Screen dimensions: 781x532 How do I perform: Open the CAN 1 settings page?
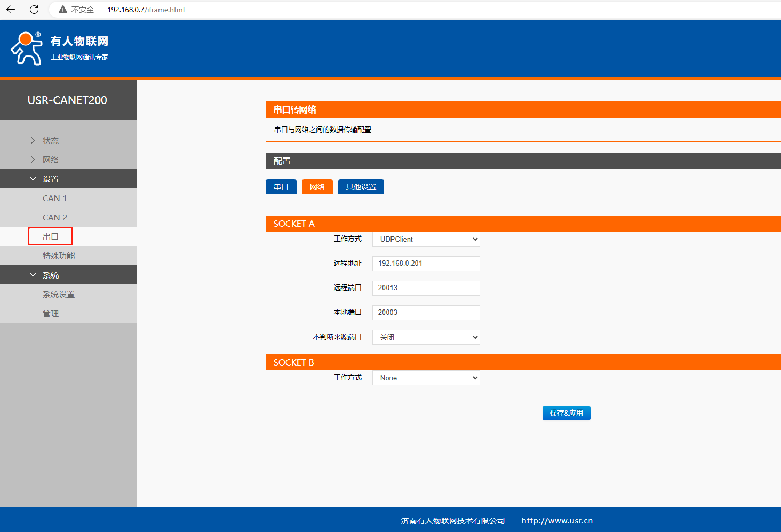(x=54, y=198)
